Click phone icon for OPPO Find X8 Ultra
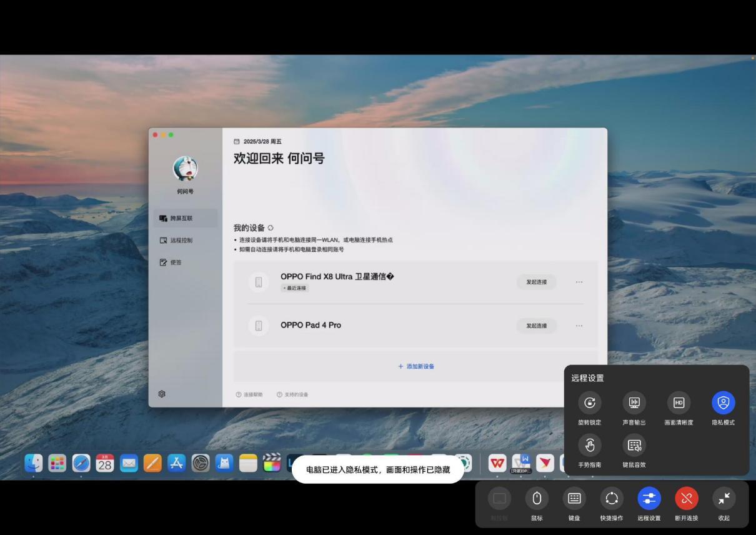Screen dimensions: 756x535 (259, 282)
